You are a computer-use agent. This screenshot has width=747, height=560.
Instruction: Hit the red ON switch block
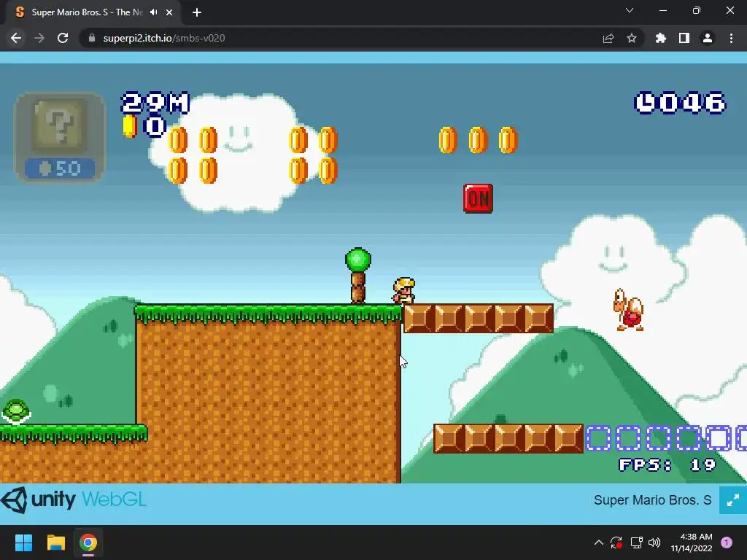pyautogui.click(x=478, y=198)
